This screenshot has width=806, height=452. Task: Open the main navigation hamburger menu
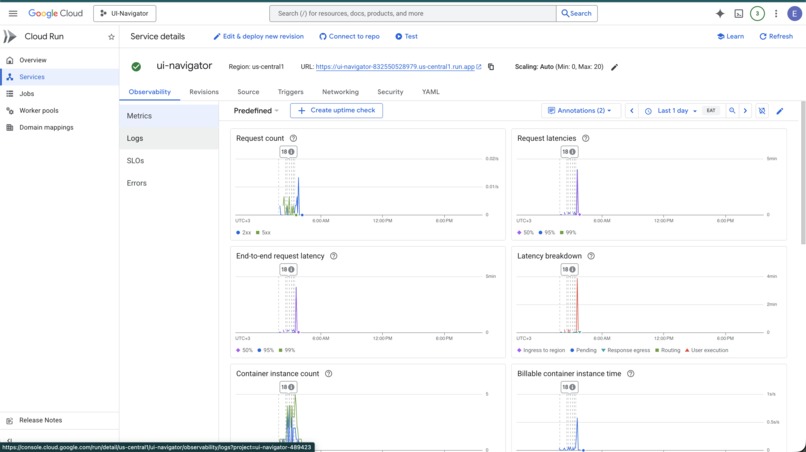pyautogui.click(x=13, y=13)
